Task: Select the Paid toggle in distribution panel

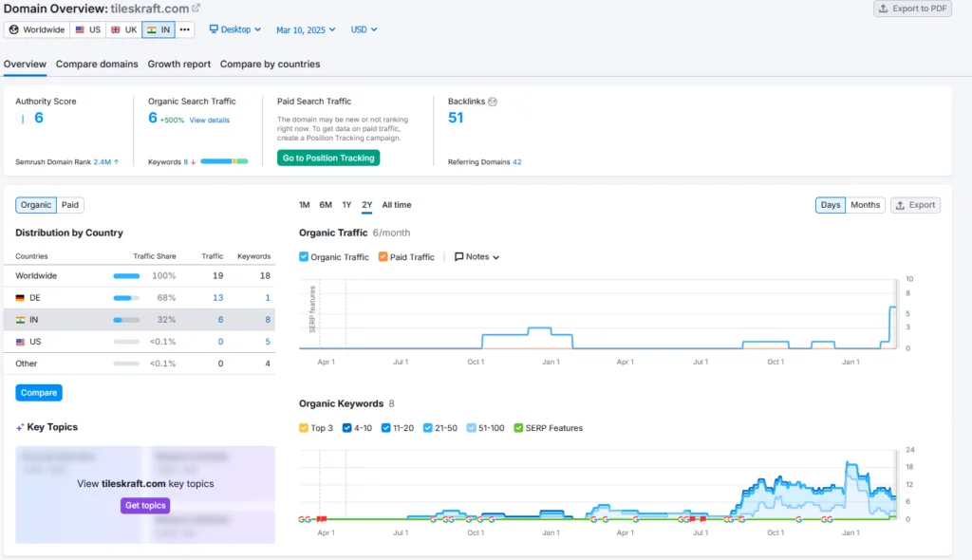Action: [x=70, y=205]
